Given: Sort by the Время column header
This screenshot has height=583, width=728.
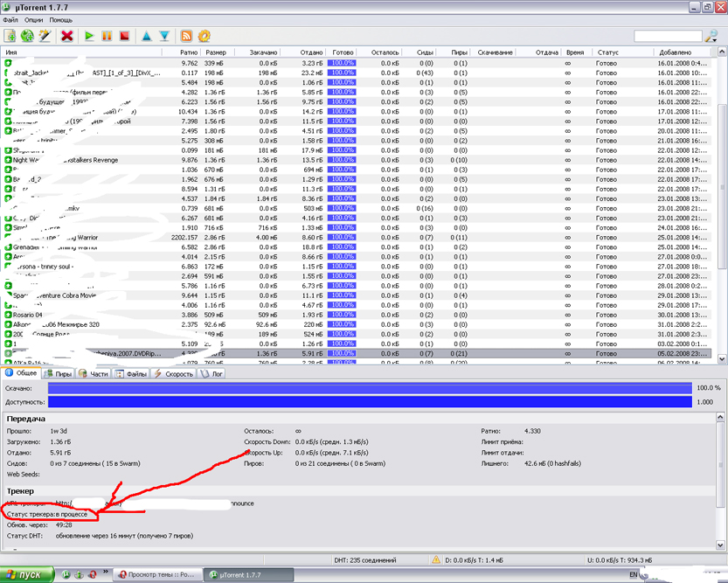Looking at the screenshot, I should click(576, 52).
